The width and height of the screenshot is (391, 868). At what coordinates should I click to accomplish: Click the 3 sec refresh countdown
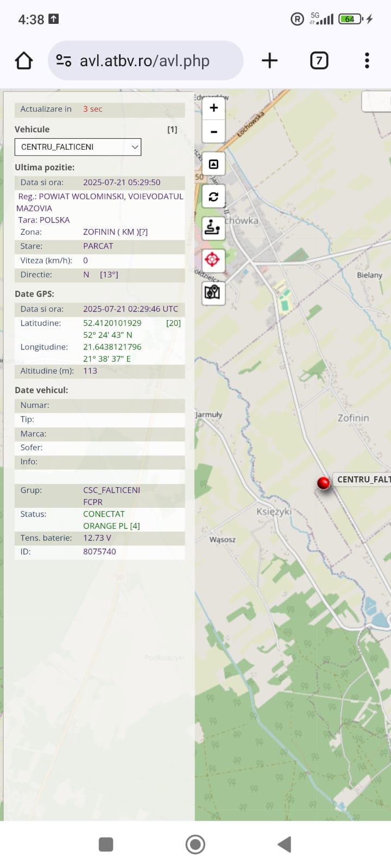point(93,109)
